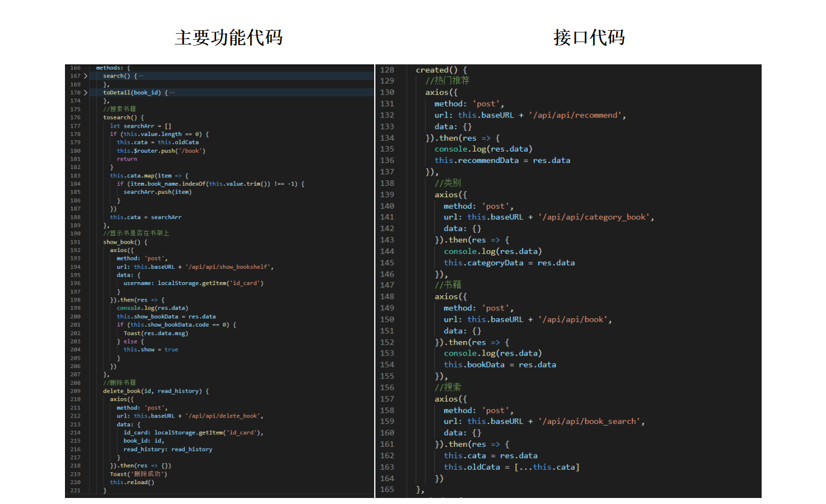Click the 主要功能代码 heading
Image resolution: width=826 pixels, height=504 pixels.
click(x=228, y=37)
